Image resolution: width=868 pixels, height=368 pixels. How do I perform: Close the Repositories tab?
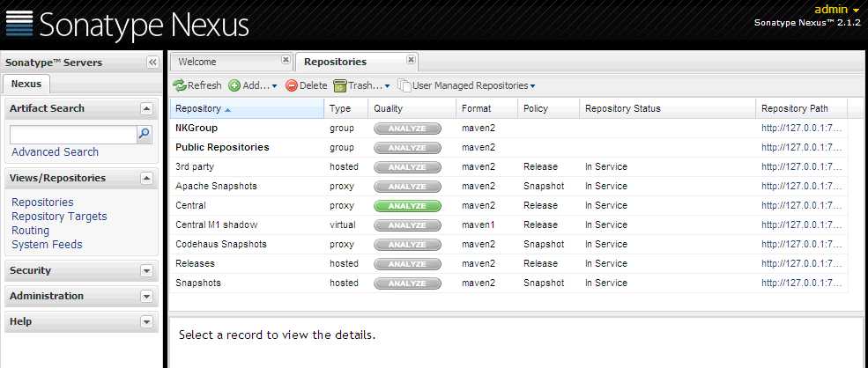coord(411,60)
